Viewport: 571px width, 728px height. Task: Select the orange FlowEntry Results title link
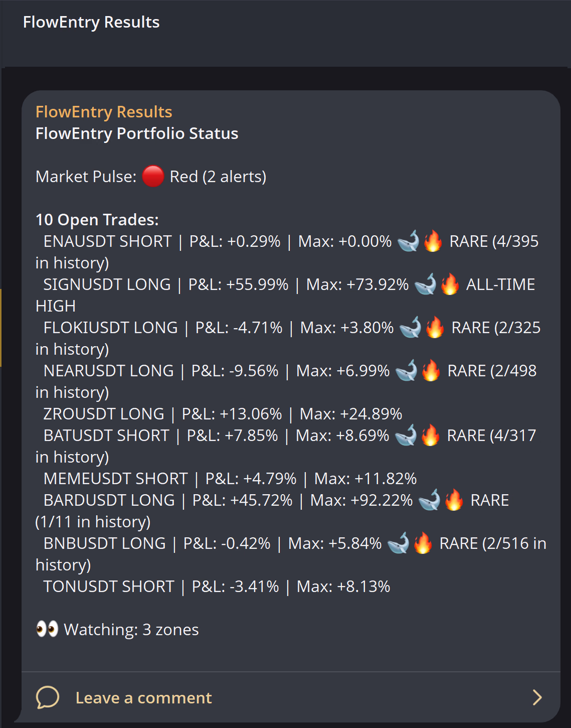[x=104, y=111]
